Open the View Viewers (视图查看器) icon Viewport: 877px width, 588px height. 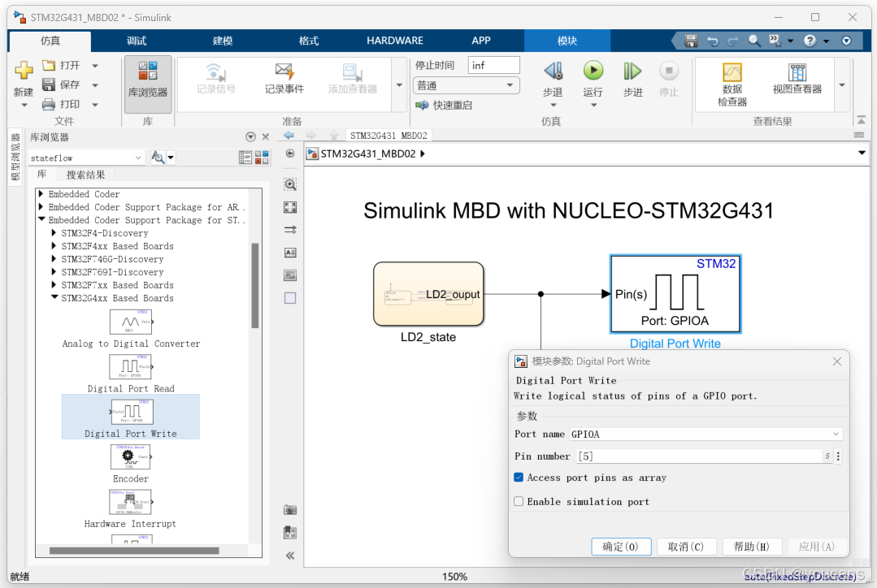point(797,72)
